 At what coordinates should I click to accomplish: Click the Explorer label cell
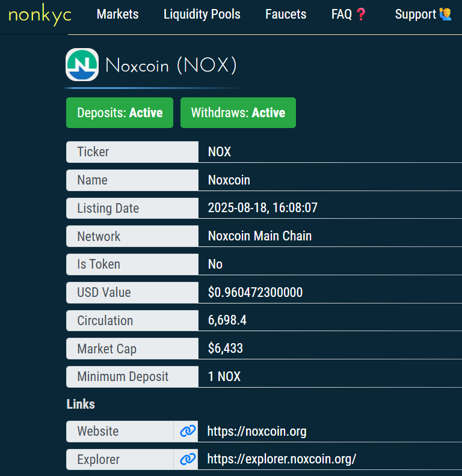[120, 459]
